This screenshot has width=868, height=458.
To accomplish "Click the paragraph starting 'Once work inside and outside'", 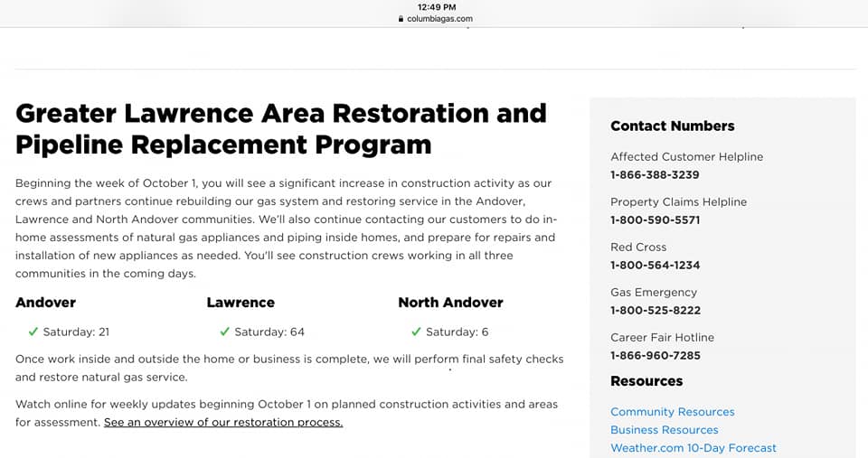I will [x=289, y=368].
